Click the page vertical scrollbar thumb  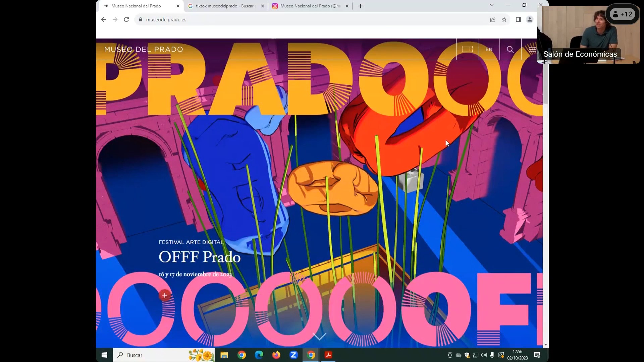coord(546,84)
